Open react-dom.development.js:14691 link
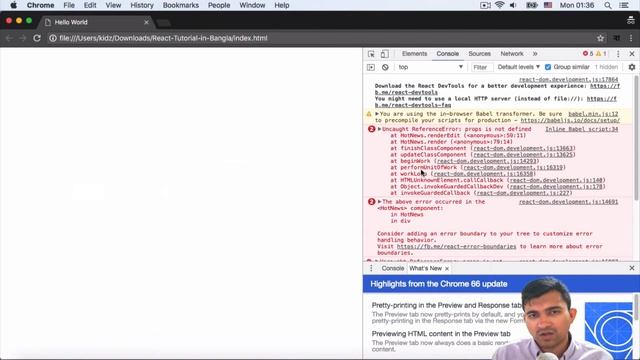Viewport: 640px width, 360px height. [x=568, y=202]
